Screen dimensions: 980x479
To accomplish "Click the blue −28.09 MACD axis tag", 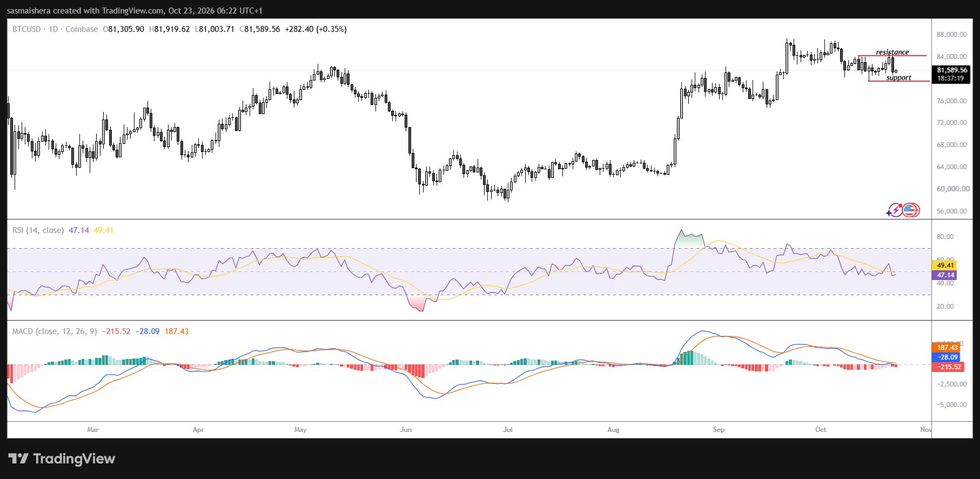I will [x=947, y=357].
